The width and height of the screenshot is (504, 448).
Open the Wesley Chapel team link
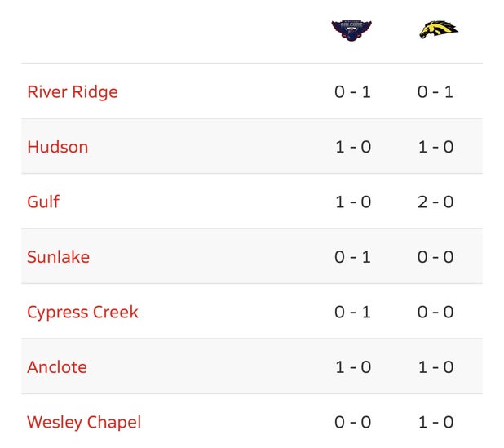click(84, 422)
